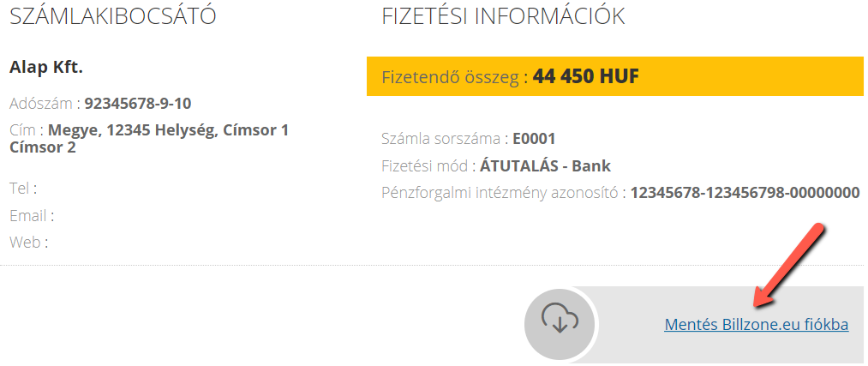The image size is (868, 366).
Task: Click the tax number 92345678-9-10
Action: [138, 104]
